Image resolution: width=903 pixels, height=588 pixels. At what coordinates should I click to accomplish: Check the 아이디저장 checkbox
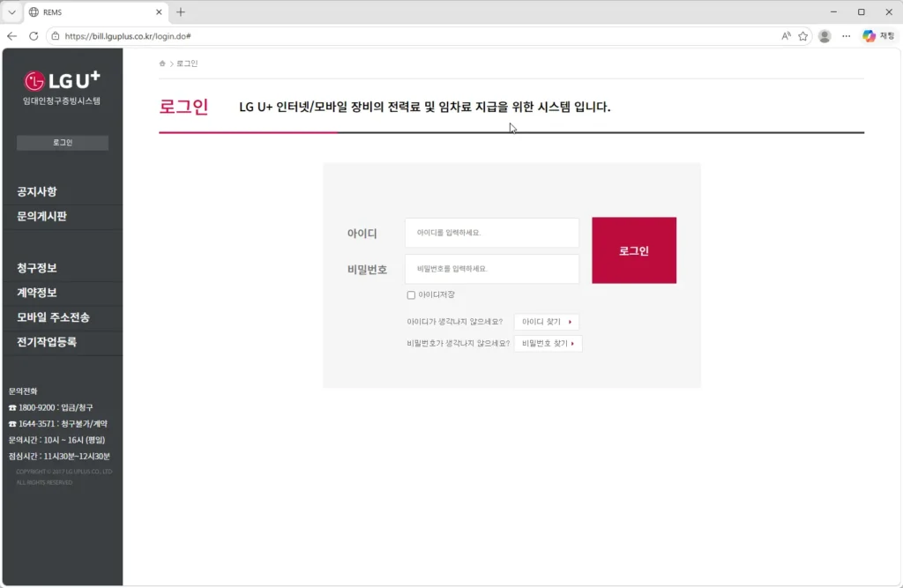[411, 294]
